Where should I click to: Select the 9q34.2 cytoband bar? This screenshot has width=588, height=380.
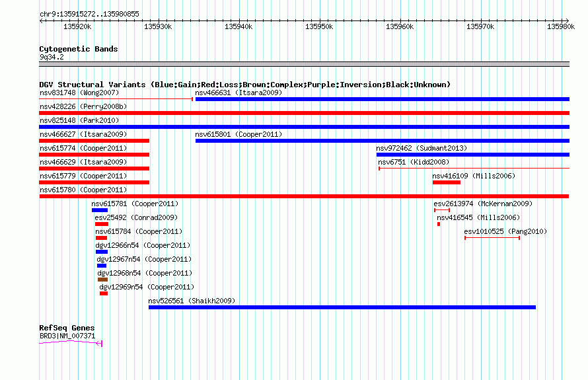coord(304,64)
